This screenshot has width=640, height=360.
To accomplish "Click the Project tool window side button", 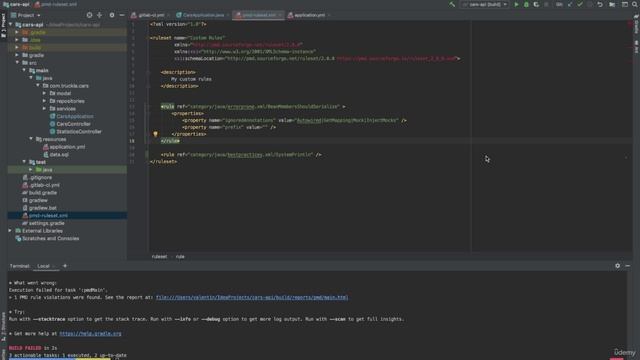I will (x=3, y=25).
